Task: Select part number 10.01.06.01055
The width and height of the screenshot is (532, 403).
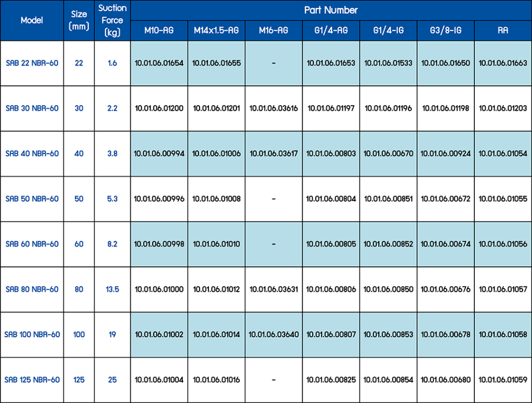Action: [503, 199]
